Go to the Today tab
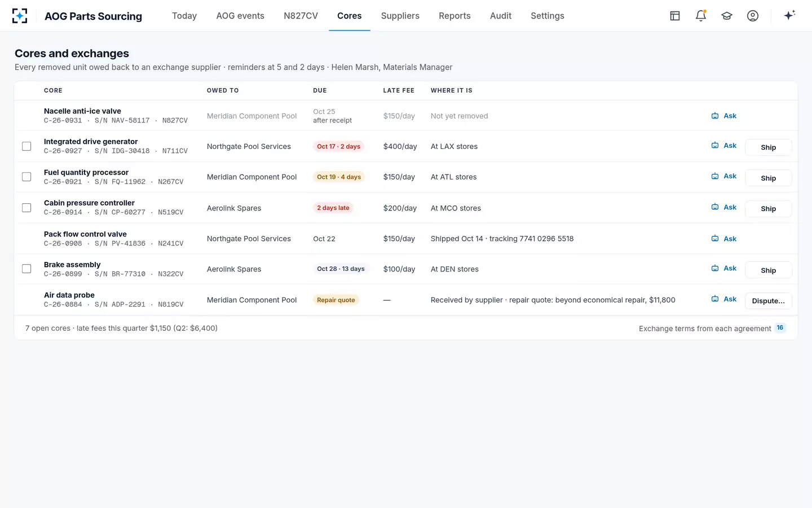The width and height of the screenshot is (812, 508). [x=184, y=16]
